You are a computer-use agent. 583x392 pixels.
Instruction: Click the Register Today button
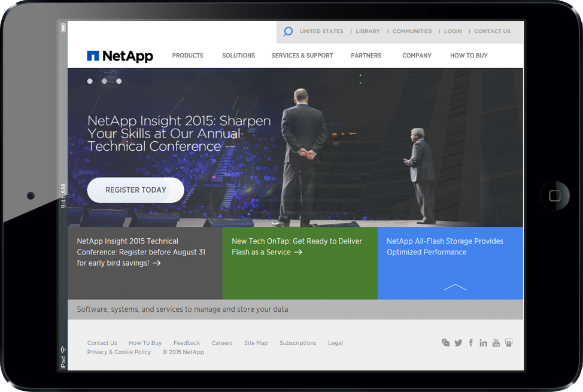click(136, 190)
